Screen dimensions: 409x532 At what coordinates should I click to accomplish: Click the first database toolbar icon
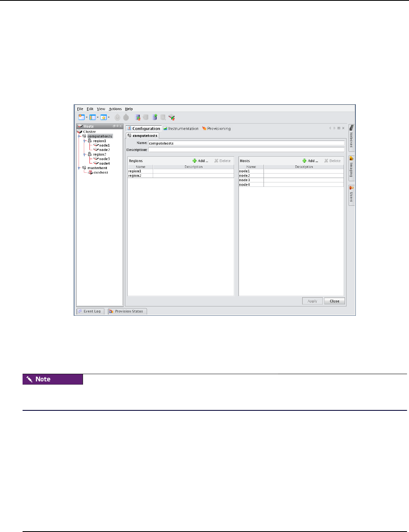tap(137, 117)
